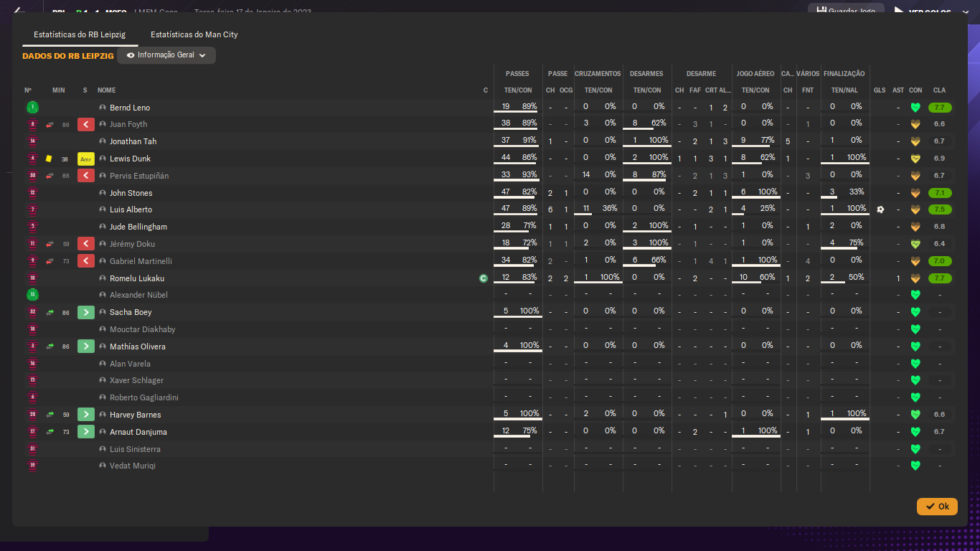Click Bernd Leno's green condition heart
The height and width of the screenshot is (551, 980).
[x=915, y=108]
